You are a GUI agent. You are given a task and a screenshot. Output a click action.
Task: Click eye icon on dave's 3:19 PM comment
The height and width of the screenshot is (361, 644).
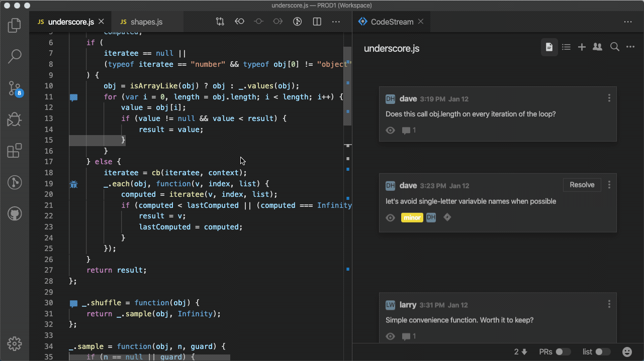tap(390, 131)
